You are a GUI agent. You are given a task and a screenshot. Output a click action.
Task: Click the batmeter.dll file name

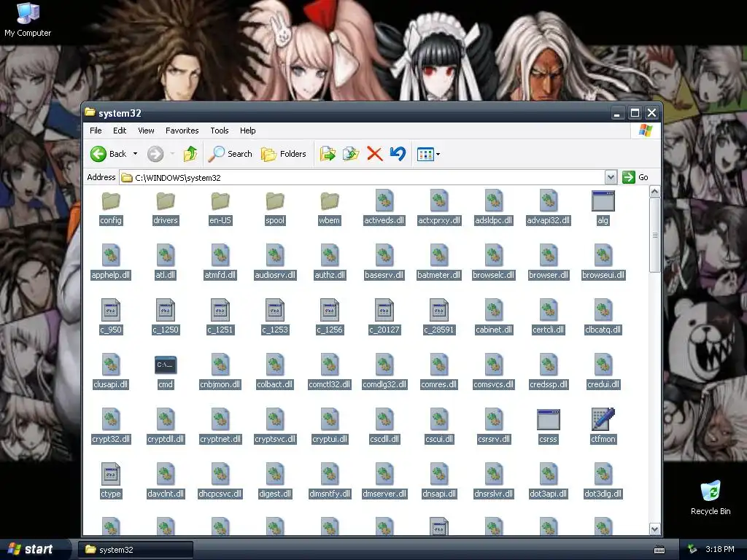pyautogui.click(x=439, y=275)
